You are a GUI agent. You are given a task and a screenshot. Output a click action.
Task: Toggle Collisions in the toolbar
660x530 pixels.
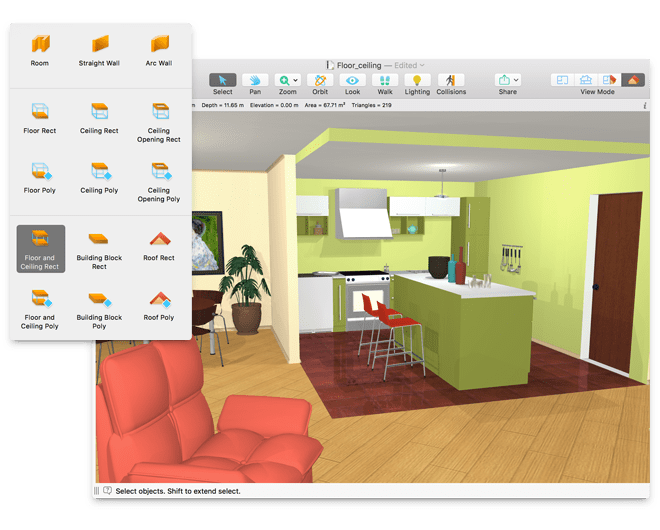point(451,80)
